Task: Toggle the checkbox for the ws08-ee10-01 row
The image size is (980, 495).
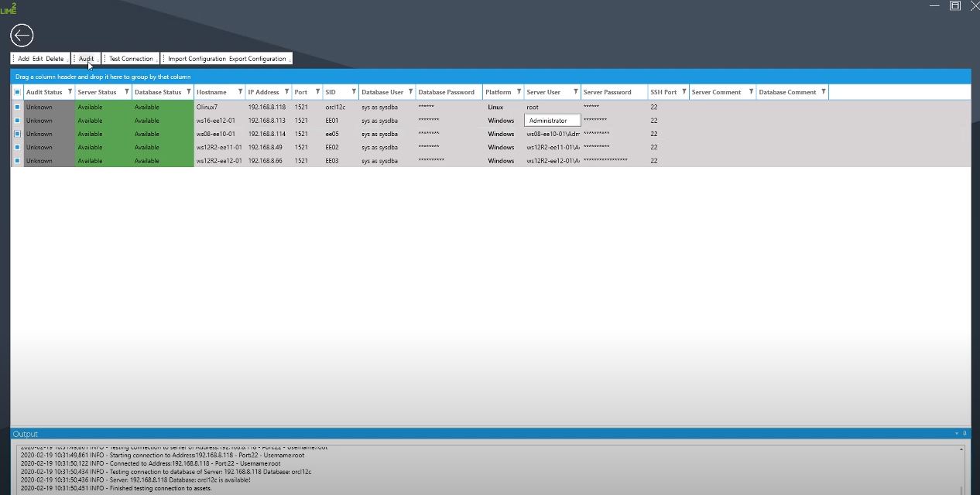Action: [x=17, y=134]
